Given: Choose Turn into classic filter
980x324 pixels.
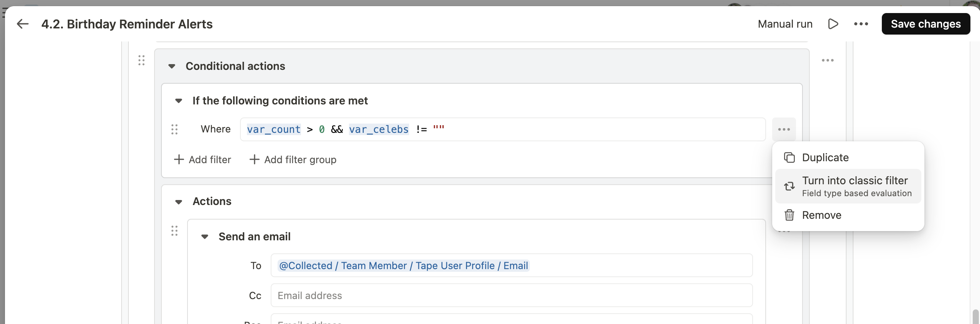Looking at the screenshot, I should [x=855, y=186].
